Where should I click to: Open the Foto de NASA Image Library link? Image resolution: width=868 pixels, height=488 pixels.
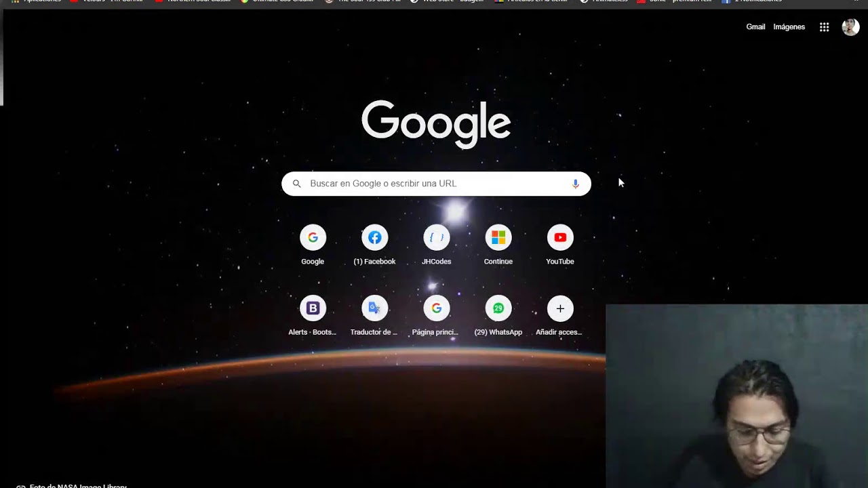[77, 485]
